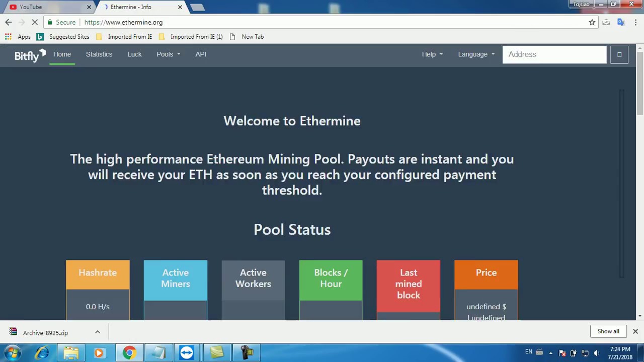The width and height of the screenshot is (644, 362).
Task: Expand the Pools dropdown menu
Action: click(x=168, y=54)
